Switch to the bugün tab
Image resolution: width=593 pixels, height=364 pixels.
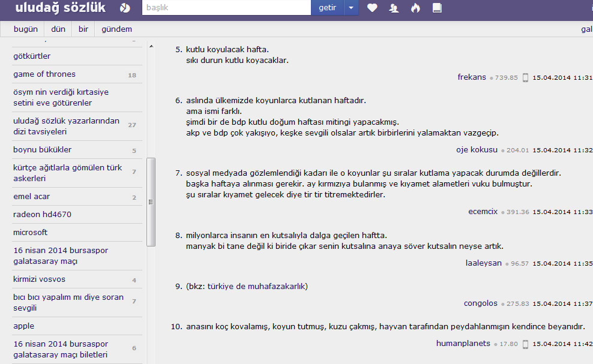(26, 29)
